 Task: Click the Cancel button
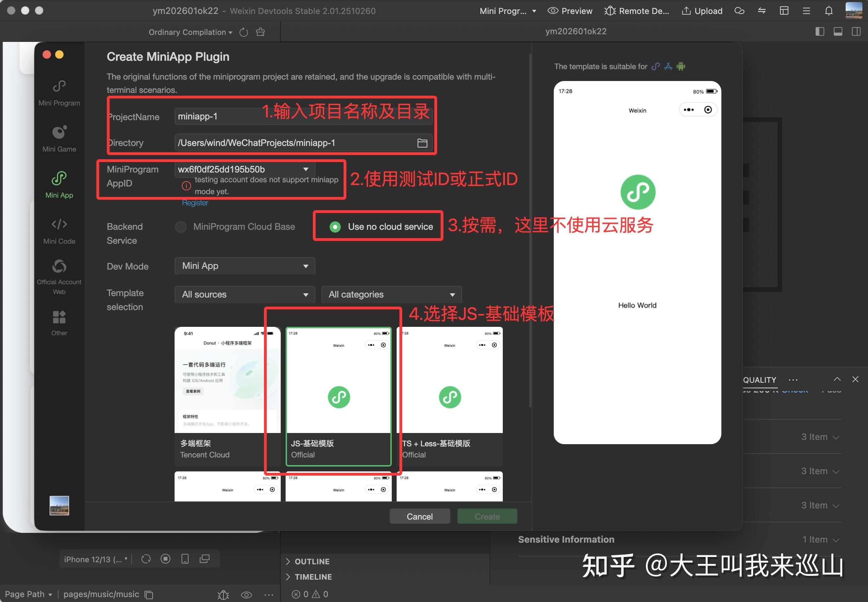pyautogui.click(x=420, y=516)
